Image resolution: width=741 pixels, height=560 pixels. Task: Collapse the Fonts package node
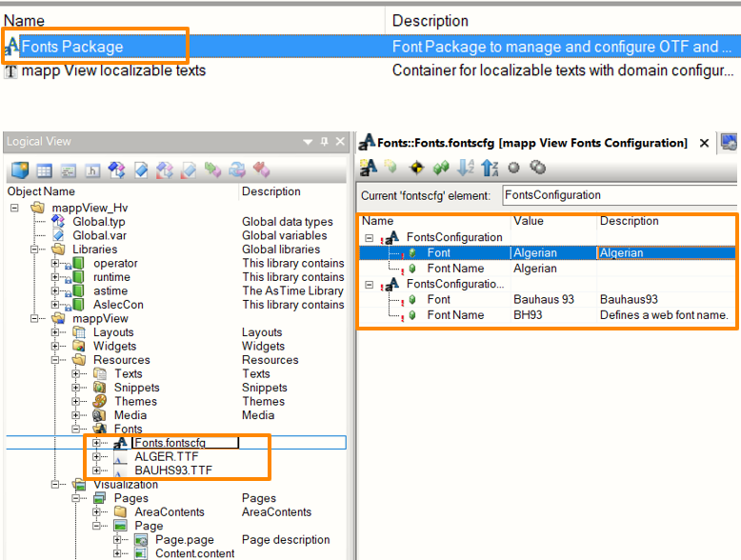[75, 430]
